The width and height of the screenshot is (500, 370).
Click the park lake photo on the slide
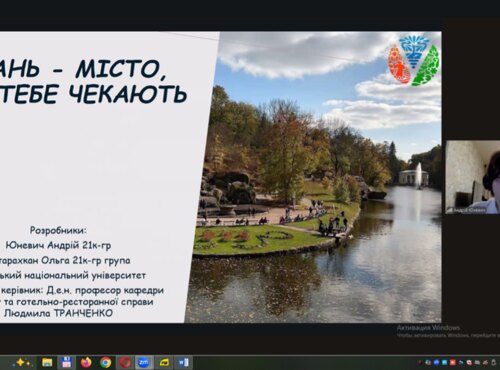tap(313, 177)
